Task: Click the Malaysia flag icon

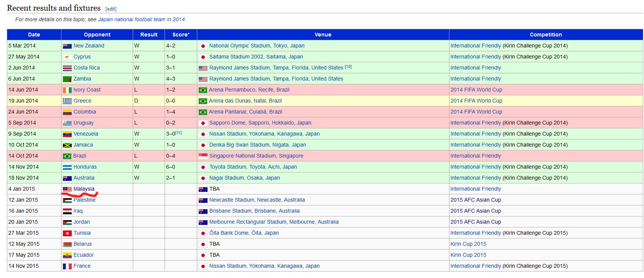Action: click(x=67, y=189)
